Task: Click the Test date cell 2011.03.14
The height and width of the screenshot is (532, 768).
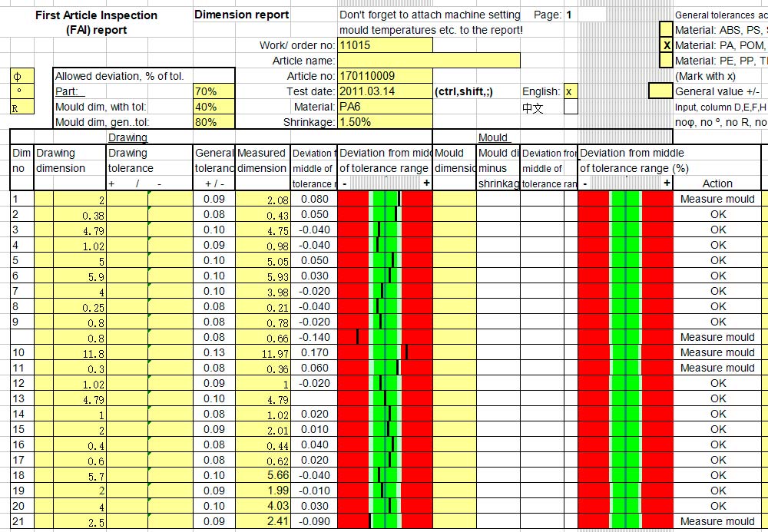Action: [x=385, y=91]
